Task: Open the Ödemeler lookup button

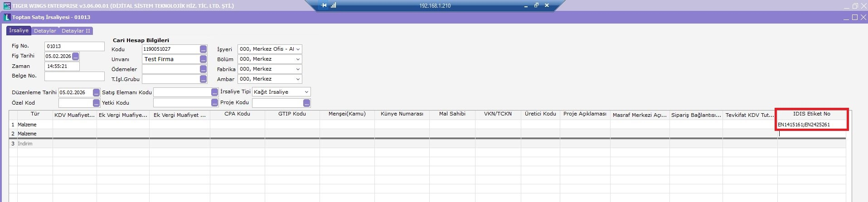Action: (x=203, y=69)
